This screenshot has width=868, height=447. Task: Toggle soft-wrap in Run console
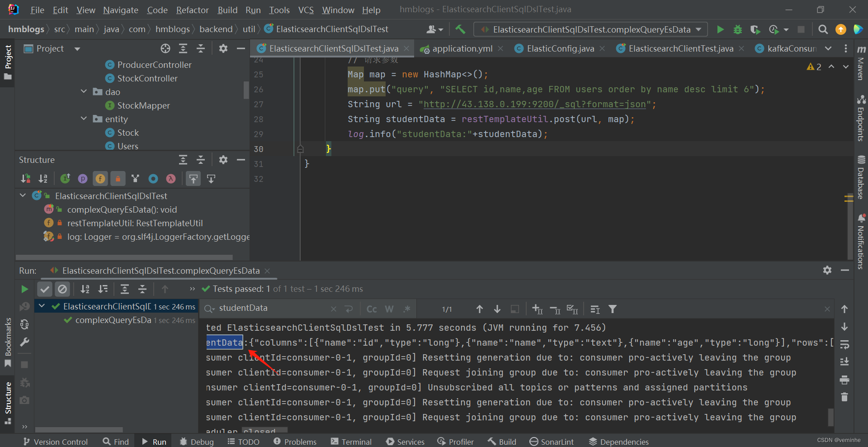pyautogui.click(x=844, y=345)
